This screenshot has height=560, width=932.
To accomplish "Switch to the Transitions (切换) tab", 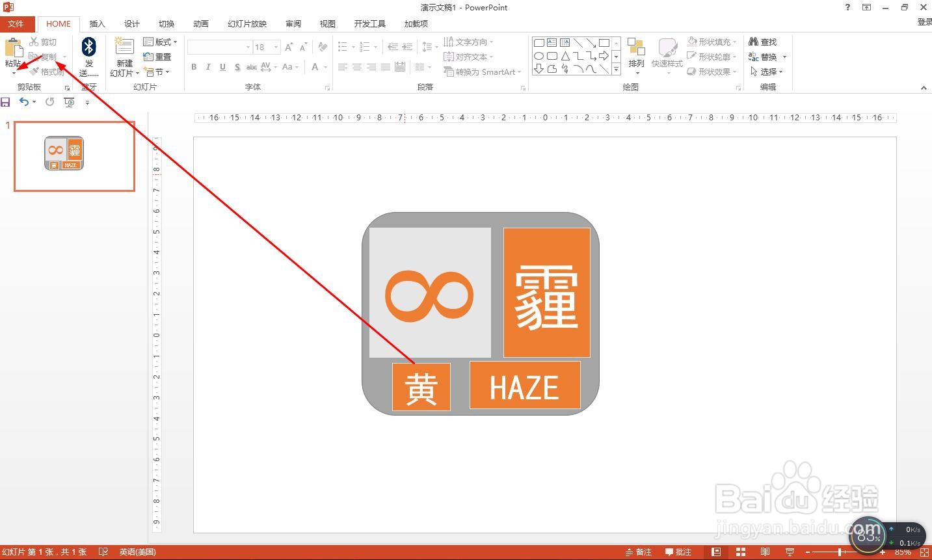I will [166, 23].
